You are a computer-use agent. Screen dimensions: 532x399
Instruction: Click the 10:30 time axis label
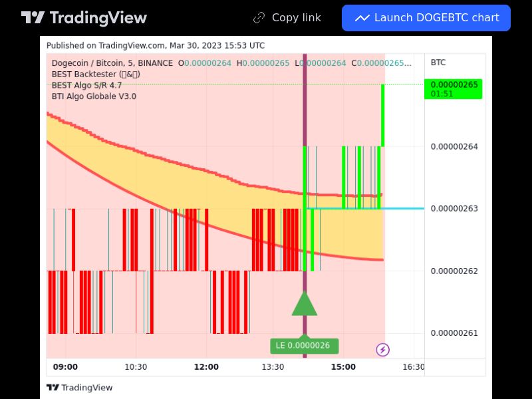tap(136, 367)
